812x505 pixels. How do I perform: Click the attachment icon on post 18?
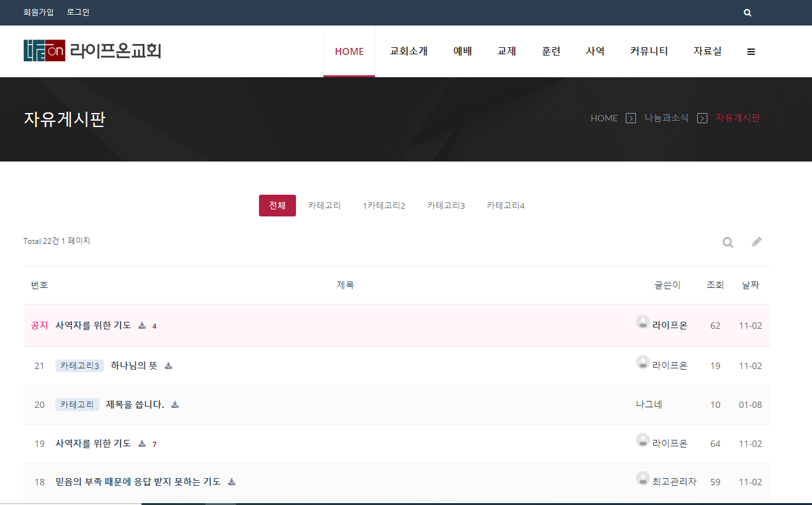click(x=232, y=481)
